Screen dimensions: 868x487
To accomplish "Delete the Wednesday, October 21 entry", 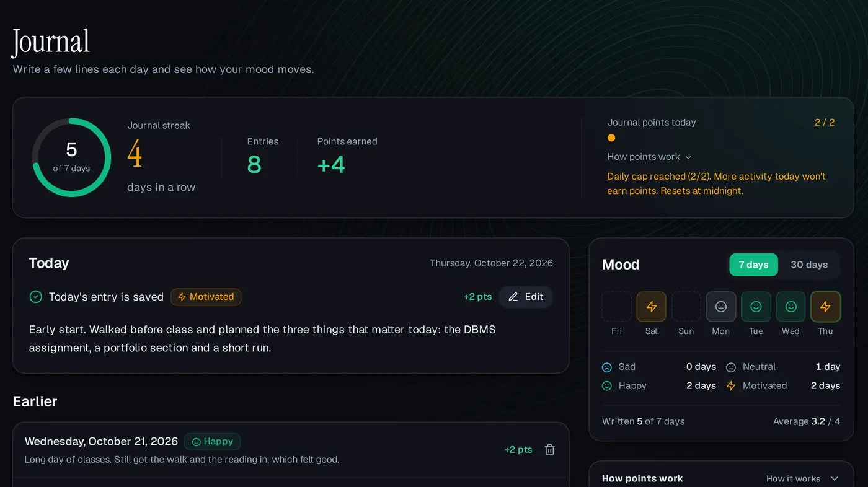I will click(x=549, y=450).
